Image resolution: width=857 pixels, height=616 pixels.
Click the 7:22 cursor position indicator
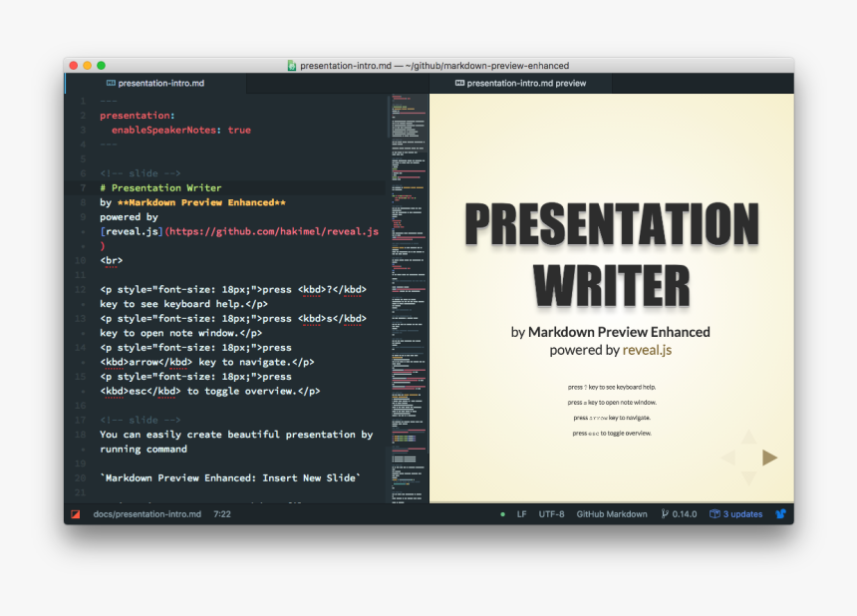pyautogui.click(x=222, y=514)
